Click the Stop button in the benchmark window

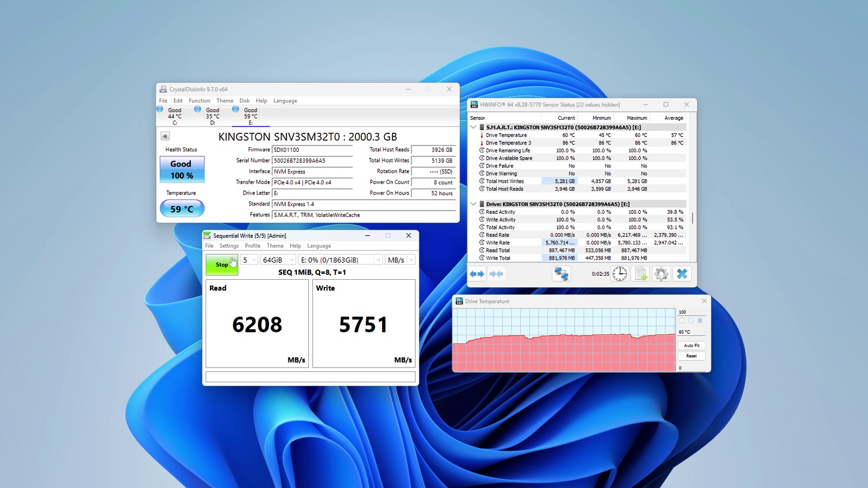coord(222,265)
